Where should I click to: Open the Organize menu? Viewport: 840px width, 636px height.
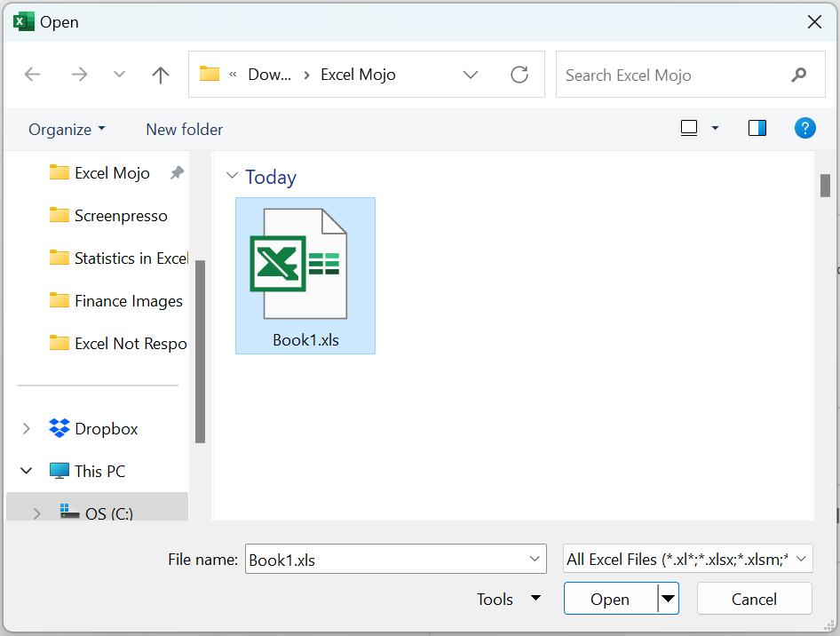[x=67, y=130]
